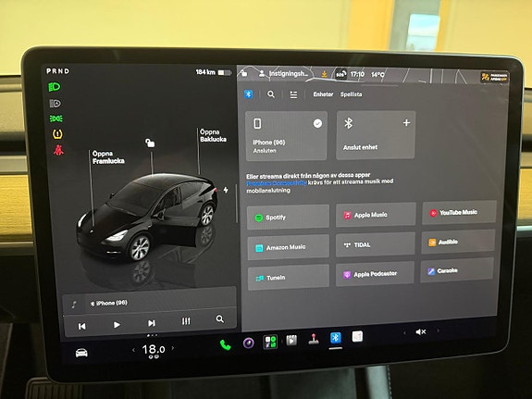
Task: Increase cabin temperature with right arrow
Action: coord(173,348)
